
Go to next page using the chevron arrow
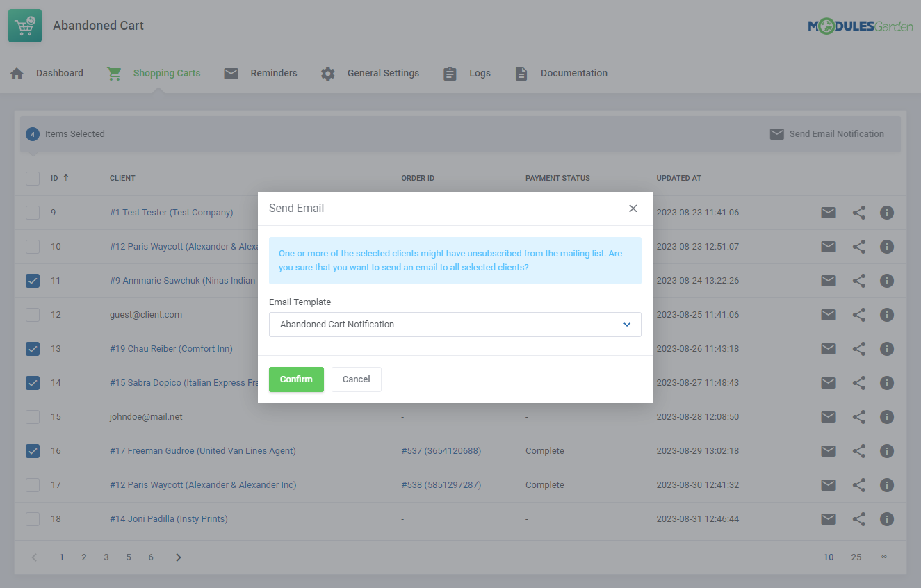coord(178,557)
